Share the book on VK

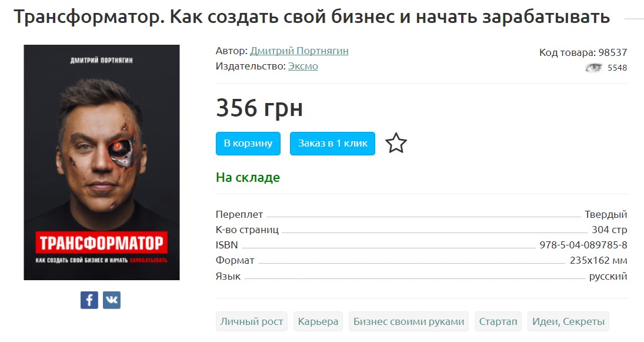click(112, 300)
